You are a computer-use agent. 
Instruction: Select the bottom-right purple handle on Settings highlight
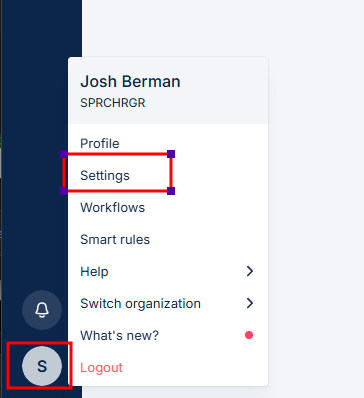(x=171, y=191)
